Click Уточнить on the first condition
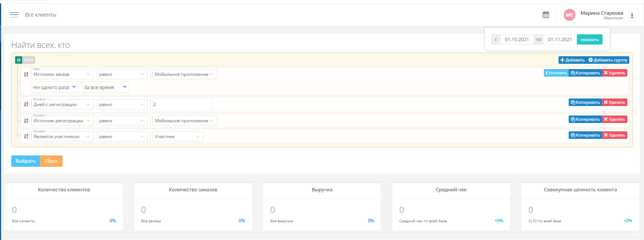Image resolution: width=644 pixels, height=240 pixels. pos(556,73)
